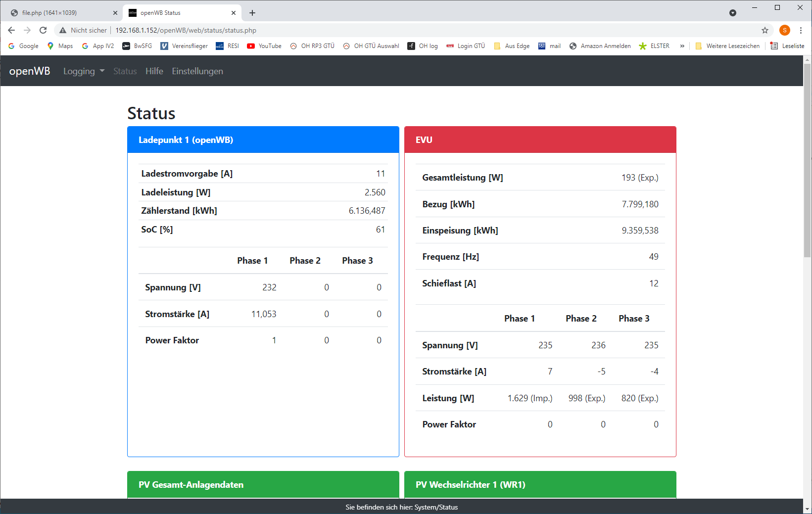This screenshot has height=514, width=812.
Task: Open the Google bookmark
Action: coord(23,46)
